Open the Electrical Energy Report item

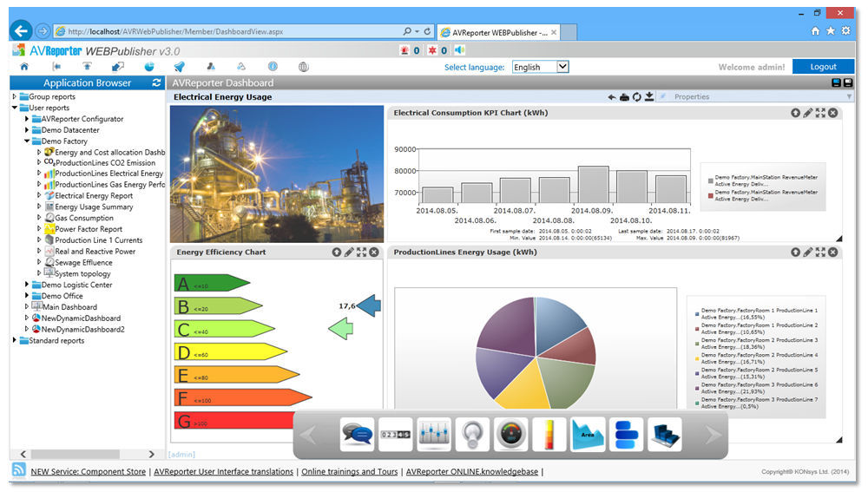(94, 196)
